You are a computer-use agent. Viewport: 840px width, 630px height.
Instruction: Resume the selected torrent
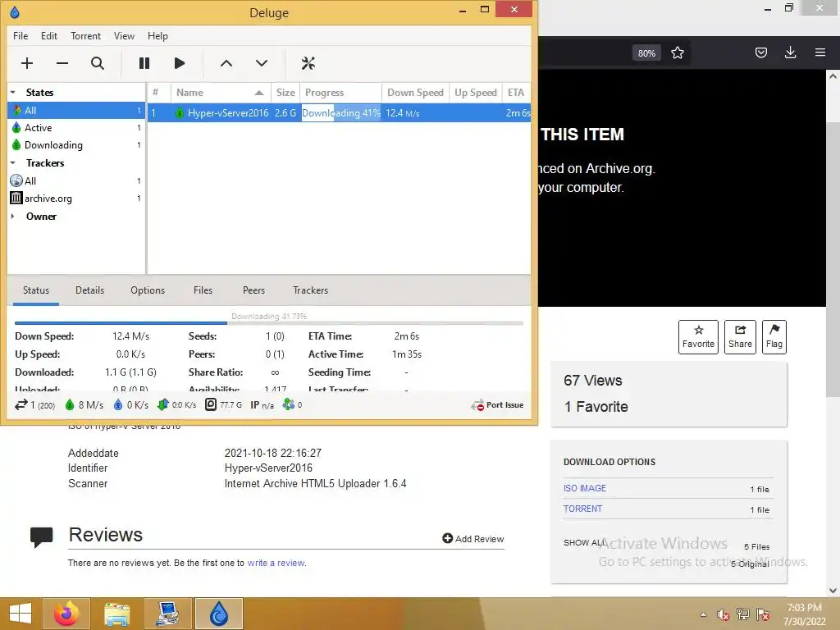pyautogui.click(x=180, y=63)
